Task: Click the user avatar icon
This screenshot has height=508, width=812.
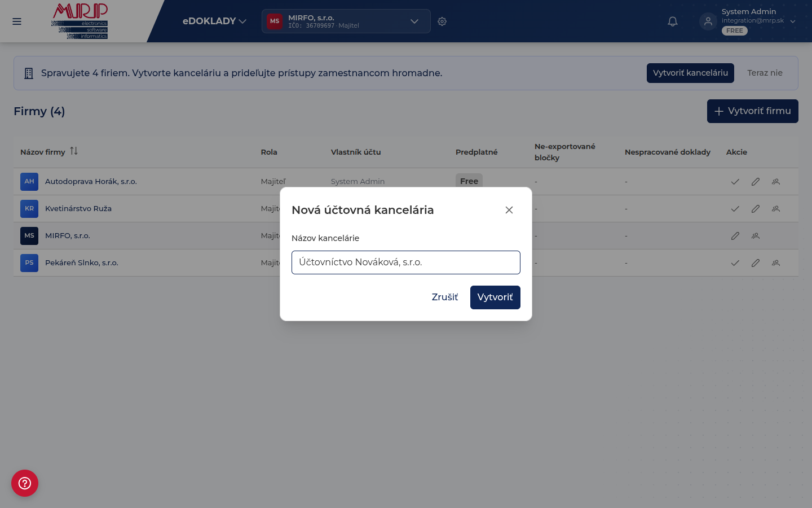Action: (708, 21)
